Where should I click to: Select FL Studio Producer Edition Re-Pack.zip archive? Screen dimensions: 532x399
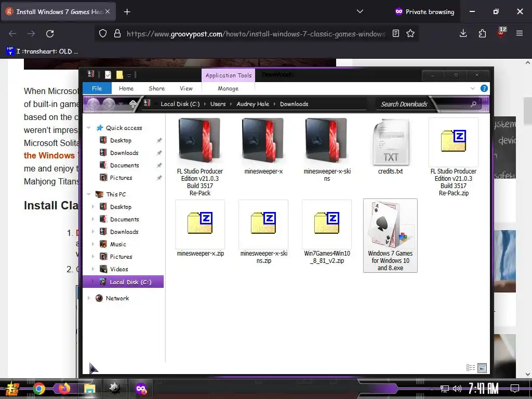(453, 157)
